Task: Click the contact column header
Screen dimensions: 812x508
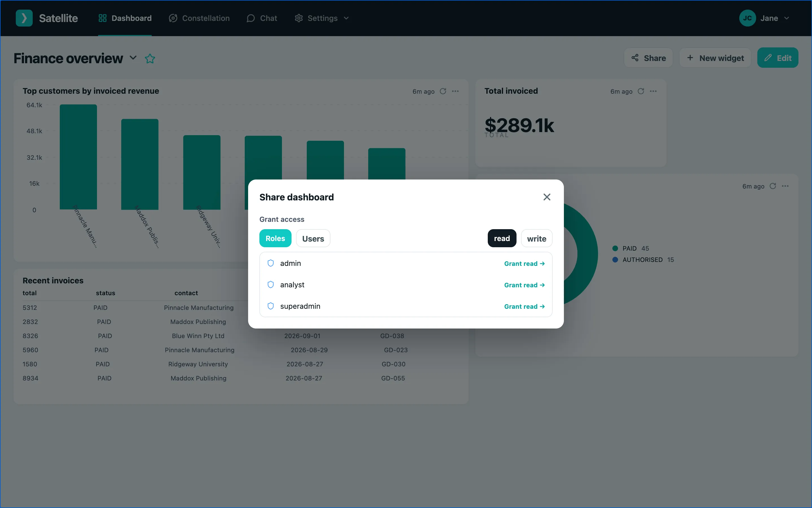Action: [x=186, y=293]
